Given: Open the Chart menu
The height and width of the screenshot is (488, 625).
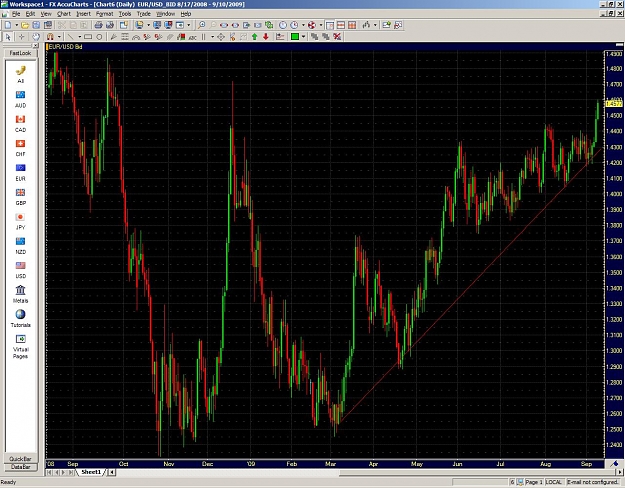Looking at the screenshot, I should [63, 14].
